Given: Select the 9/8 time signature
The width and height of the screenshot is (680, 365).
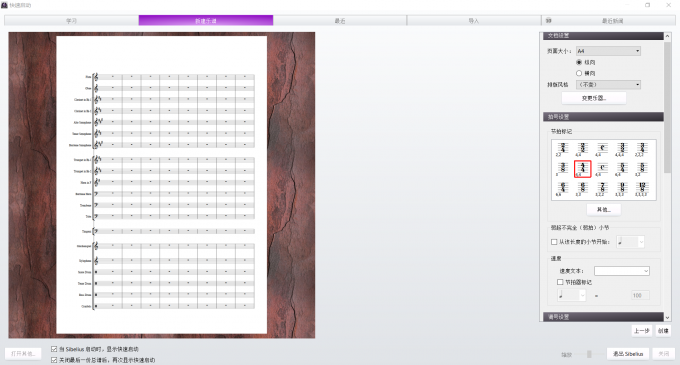Looking at the screenshot, I should click(x=622, y=189).
